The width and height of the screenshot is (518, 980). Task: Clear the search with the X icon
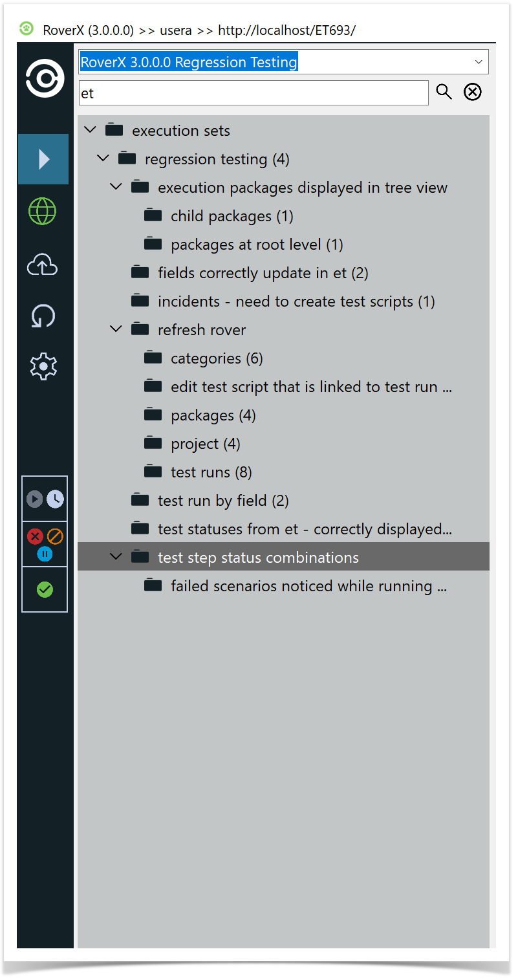[x=473, y=93]
